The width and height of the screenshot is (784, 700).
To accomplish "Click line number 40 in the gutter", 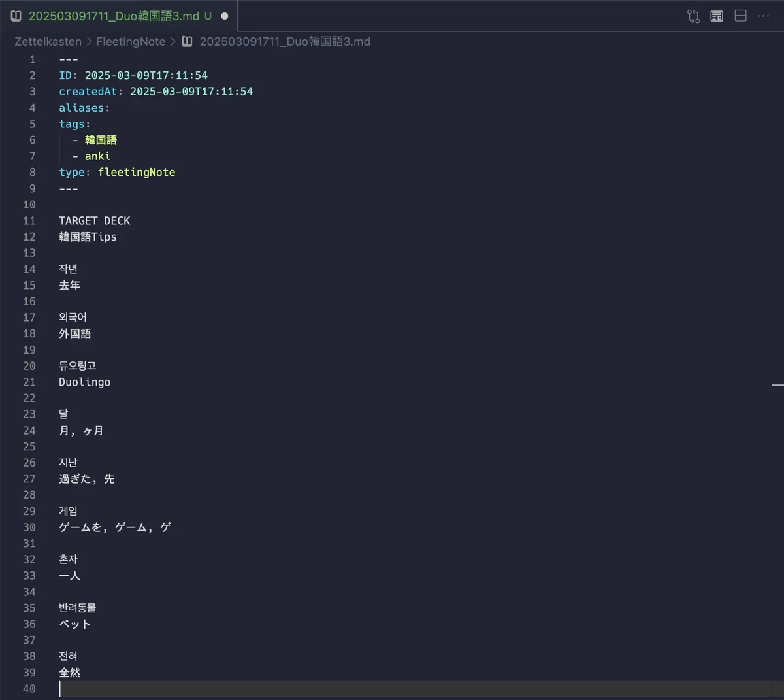I will (29, 688).
